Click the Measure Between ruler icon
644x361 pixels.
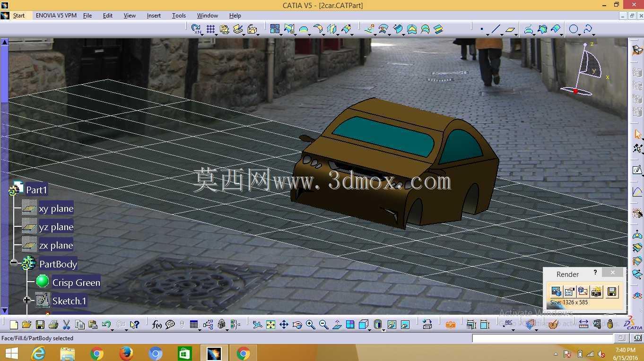coord(583,325)
